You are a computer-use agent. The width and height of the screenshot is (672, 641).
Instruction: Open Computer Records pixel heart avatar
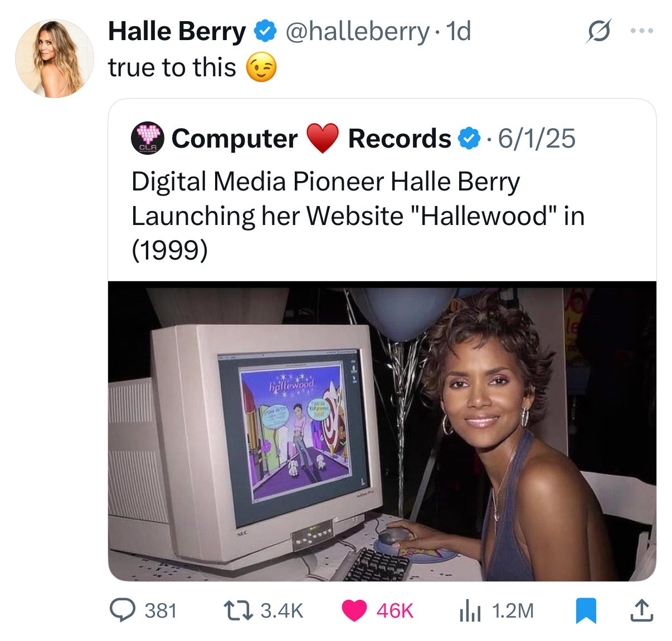[x=148, y=139]
